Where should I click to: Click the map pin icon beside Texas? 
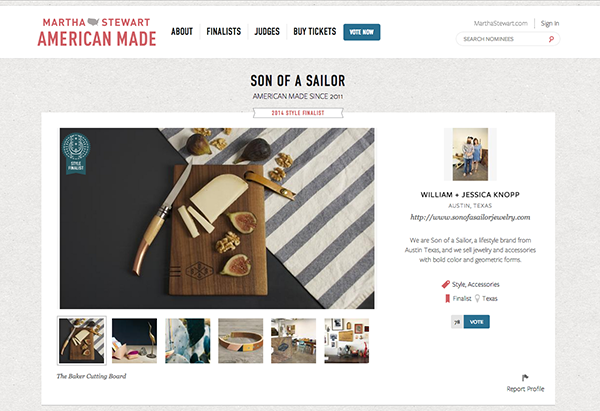(477, 298)
